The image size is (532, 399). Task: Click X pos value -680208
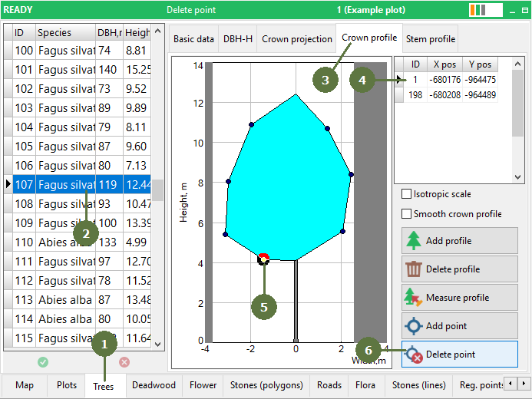(444, 94)
